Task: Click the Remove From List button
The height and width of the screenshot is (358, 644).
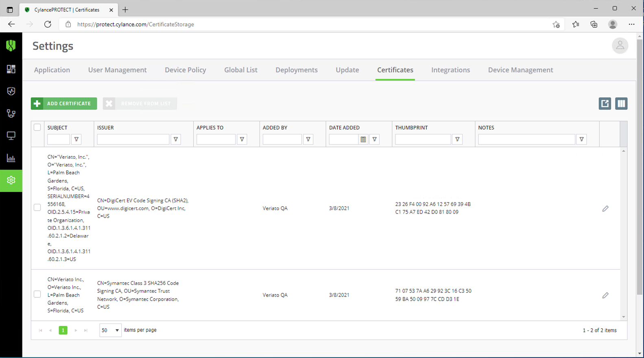Action: pos(140,103)
